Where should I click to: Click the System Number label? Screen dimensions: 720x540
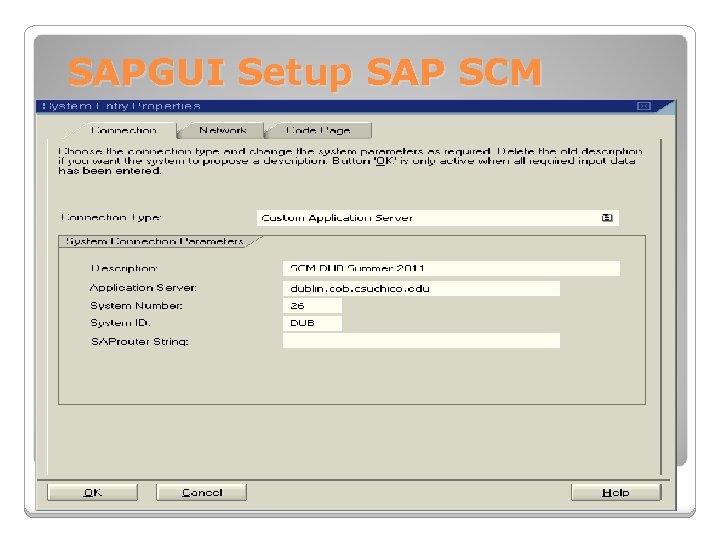point(136,306)
